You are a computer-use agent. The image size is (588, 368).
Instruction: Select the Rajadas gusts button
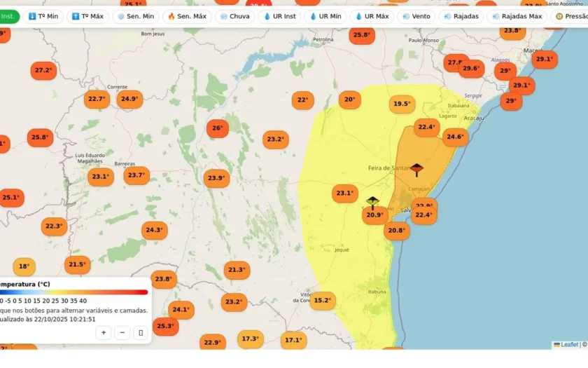click(461, 17)
